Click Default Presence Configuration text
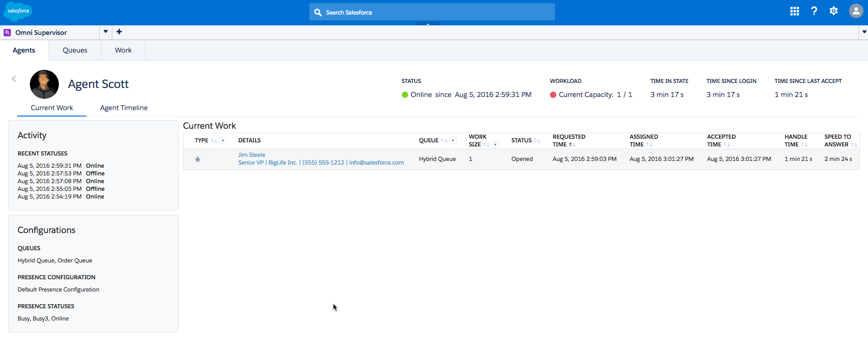 pos(58,290)
